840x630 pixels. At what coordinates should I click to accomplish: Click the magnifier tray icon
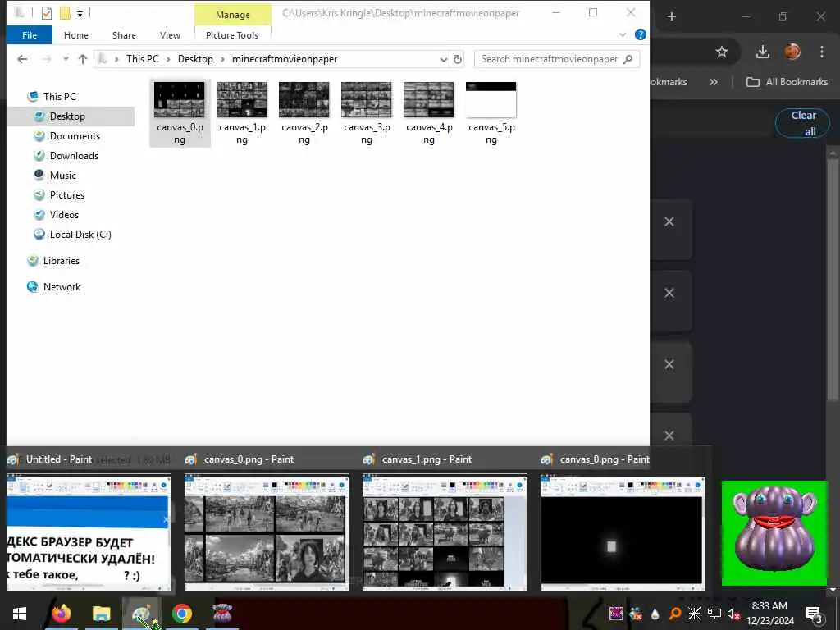675,614
